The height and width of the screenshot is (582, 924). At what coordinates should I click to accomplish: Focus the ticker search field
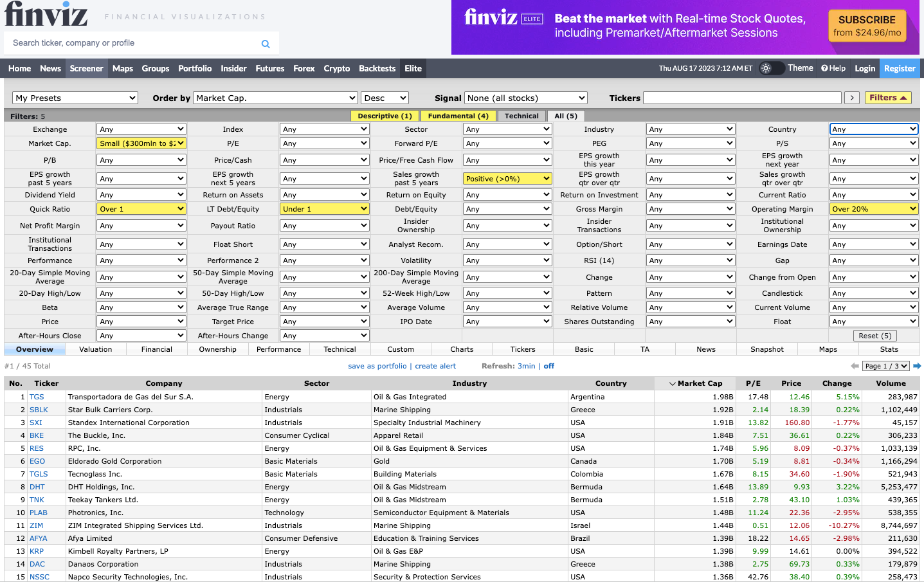pyautogui.click(x=132, y=43)
